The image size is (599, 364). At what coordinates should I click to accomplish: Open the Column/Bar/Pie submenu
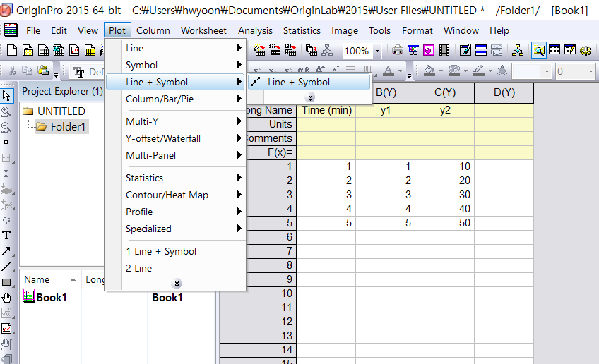click(175, 99)
